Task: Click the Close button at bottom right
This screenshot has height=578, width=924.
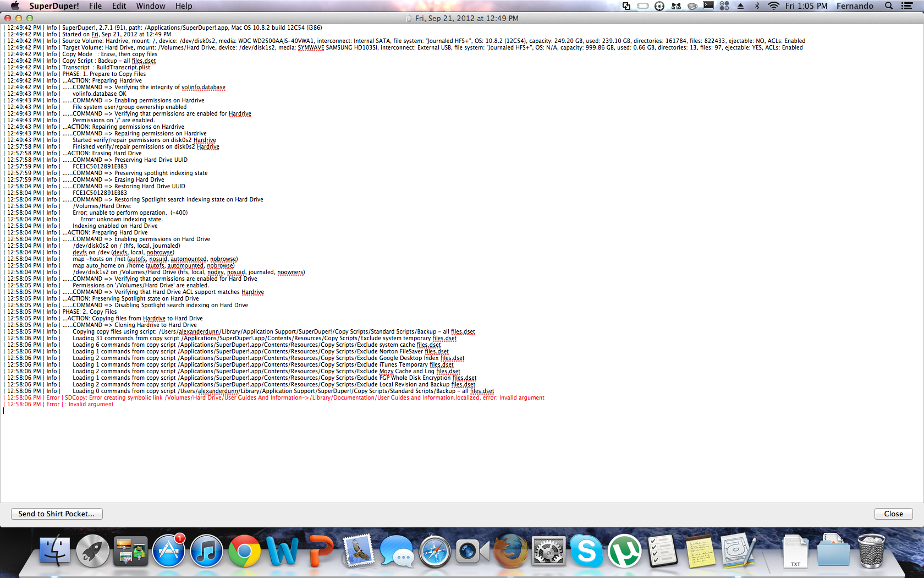Action: point(893,514)
